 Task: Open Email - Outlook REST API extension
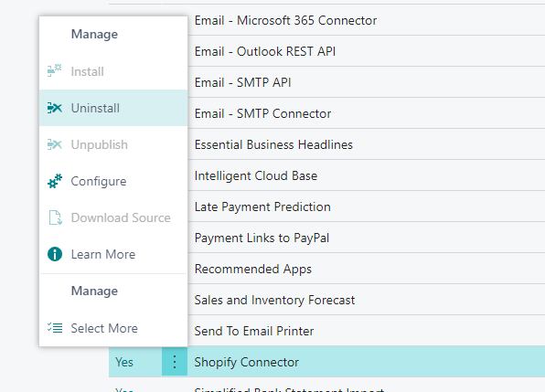click(265, 51)
